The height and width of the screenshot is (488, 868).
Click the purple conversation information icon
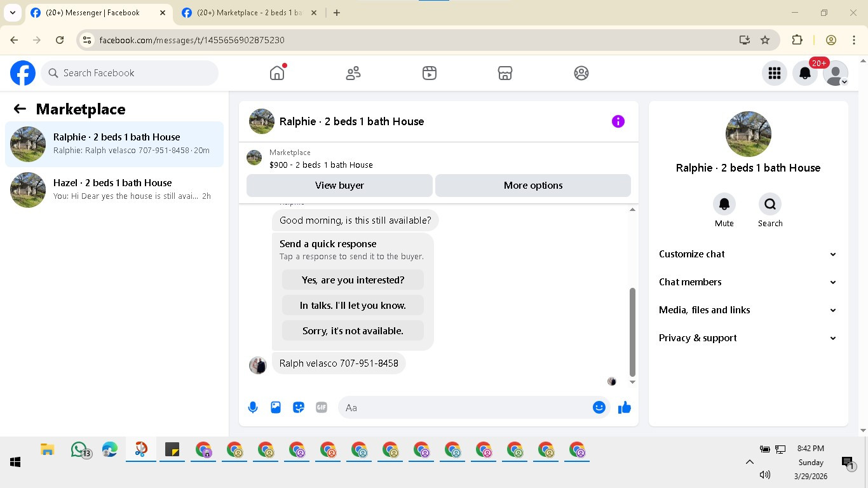[618, 121]
